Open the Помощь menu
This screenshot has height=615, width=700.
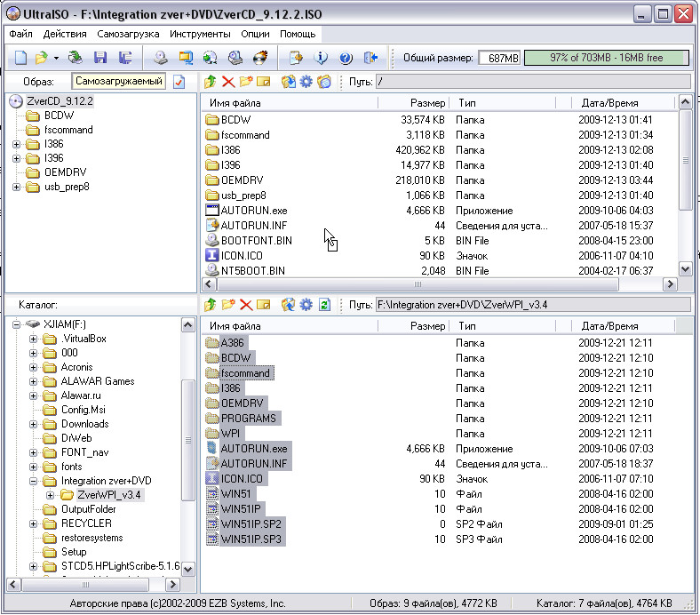click(x=298, y=34)
